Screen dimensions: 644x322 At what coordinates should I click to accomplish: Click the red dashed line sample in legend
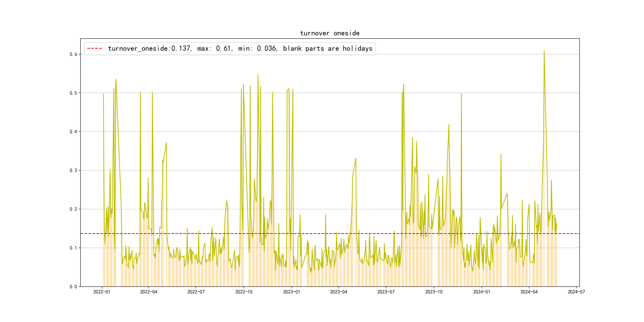point(94,48)
